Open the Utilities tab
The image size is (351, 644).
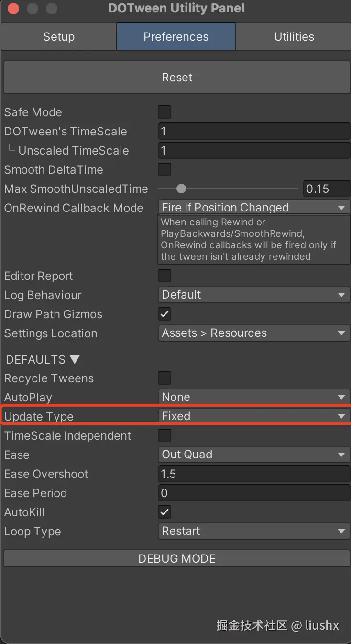pos(294,37)
